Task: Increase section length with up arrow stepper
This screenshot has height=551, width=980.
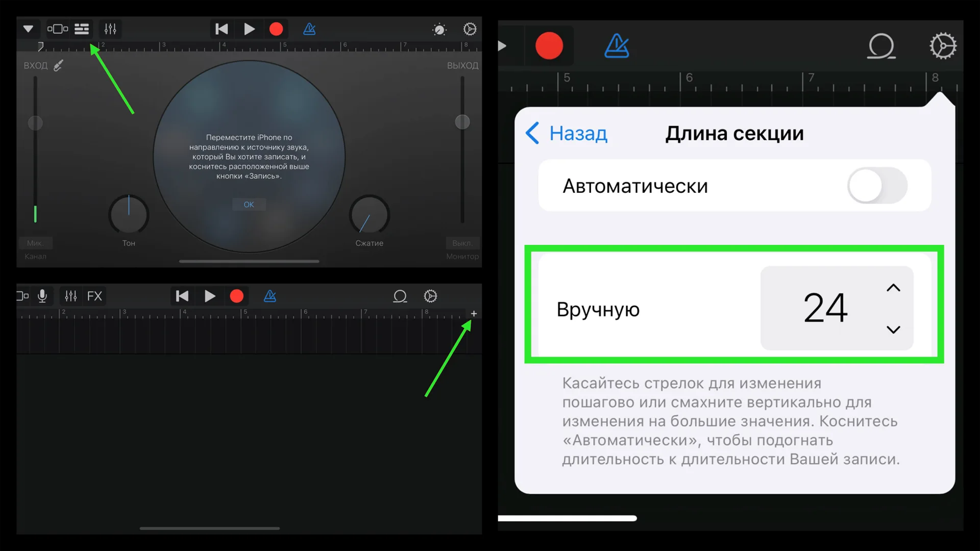Action: click(893, 287)
